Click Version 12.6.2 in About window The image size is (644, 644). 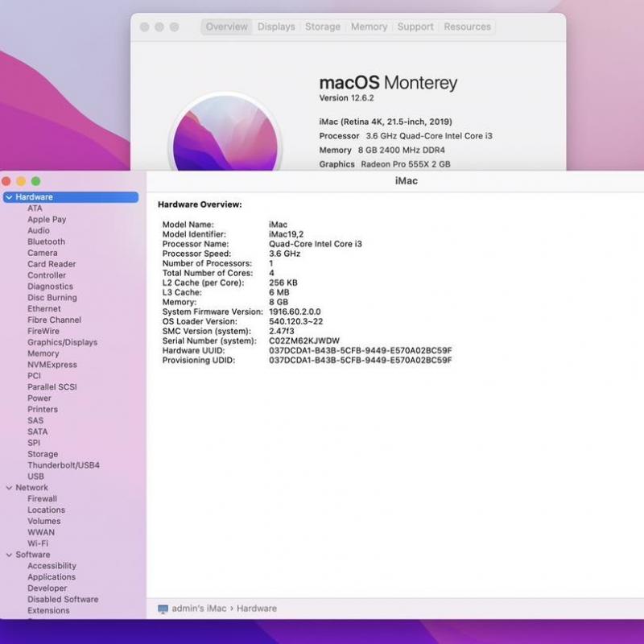click(347, 97)
